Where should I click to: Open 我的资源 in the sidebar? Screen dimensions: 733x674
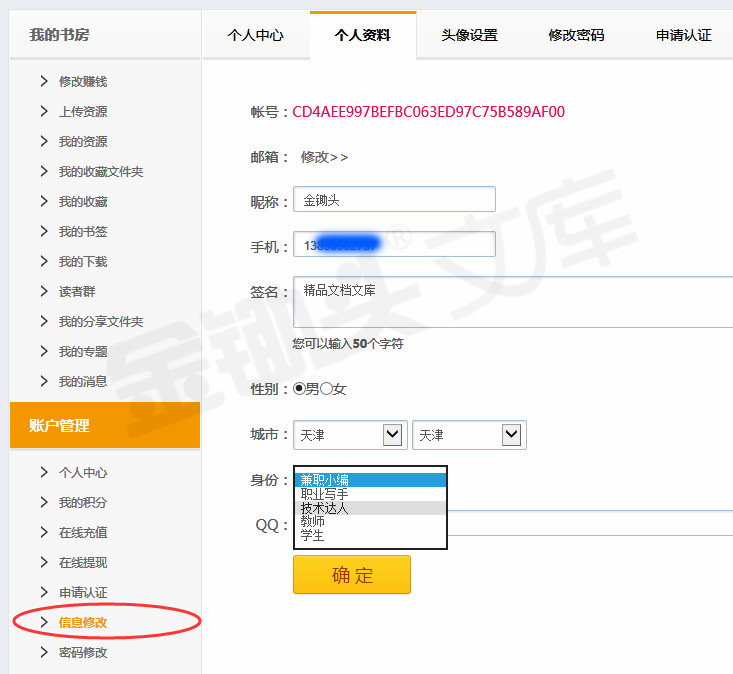pyautogui.click(x=83, y=142)
